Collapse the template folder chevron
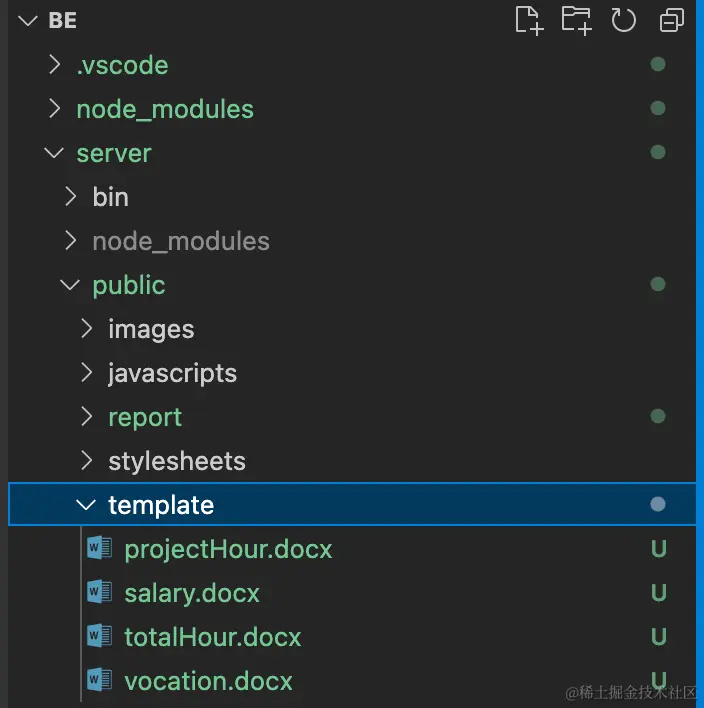Viewport: 704px width, 708px height. tap(87, 505)
